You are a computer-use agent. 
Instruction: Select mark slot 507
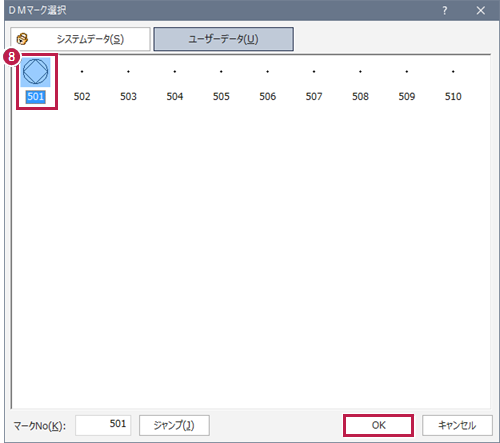[314, 83]
